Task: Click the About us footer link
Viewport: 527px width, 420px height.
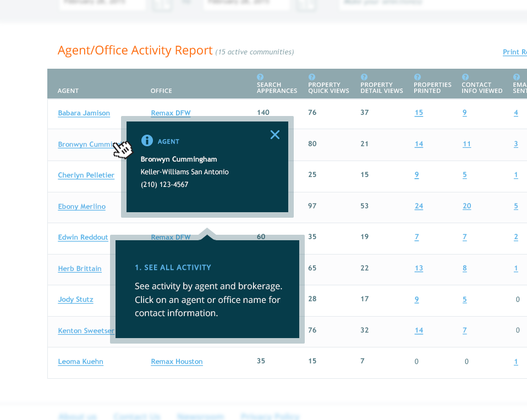Action: click(x=78, y=416)
